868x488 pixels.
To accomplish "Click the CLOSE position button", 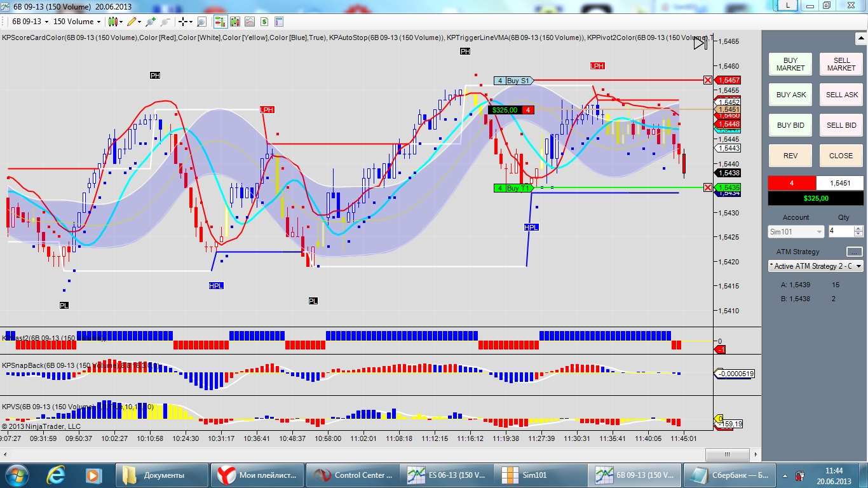I will pos(841,156).
